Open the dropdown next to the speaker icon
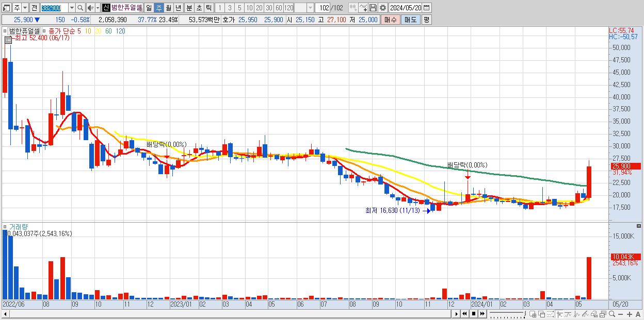This screenshot has height=320, width=644. (97, 8)
